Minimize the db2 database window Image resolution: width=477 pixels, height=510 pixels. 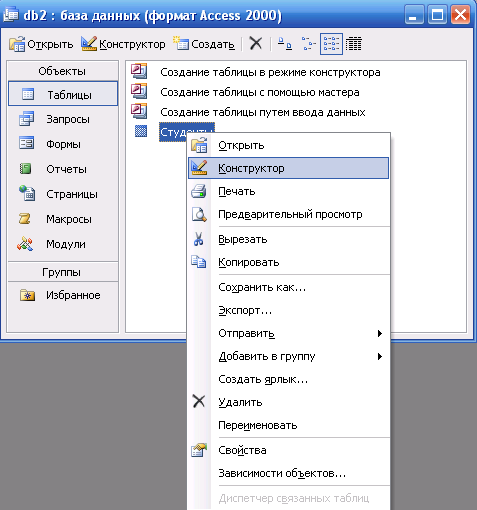[x=414, y=15]
